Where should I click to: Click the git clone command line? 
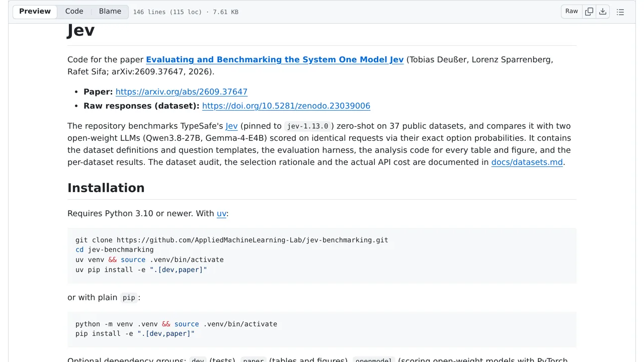(232, 240)
